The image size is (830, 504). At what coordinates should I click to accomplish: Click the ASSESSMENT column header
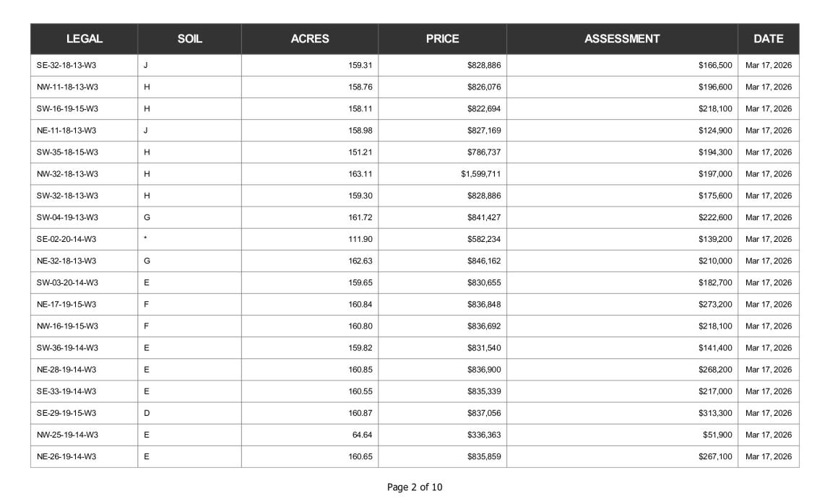tap(622, 38)
